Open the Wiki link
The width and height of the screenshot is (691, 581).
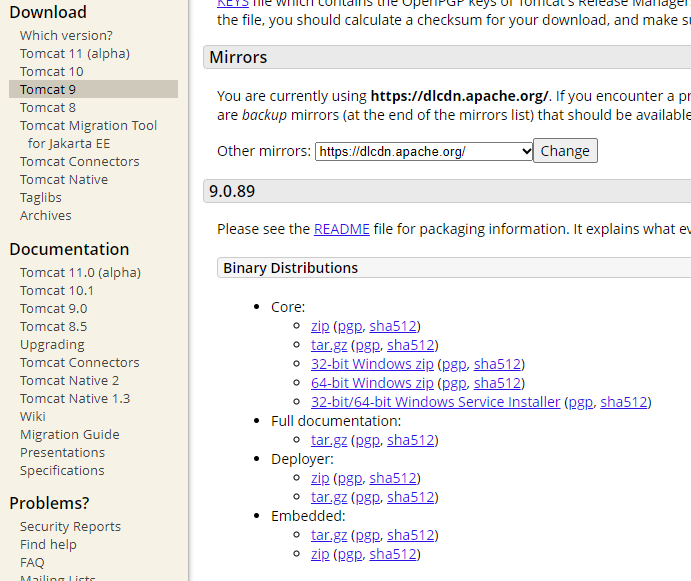pyautogui.click(x=33, y=417)
